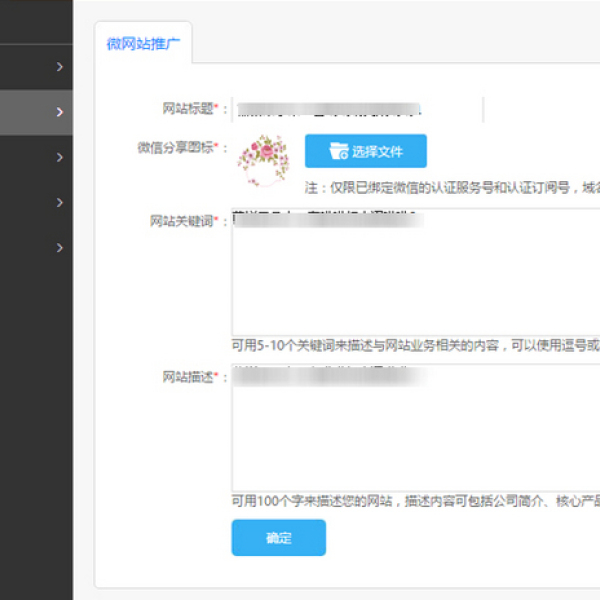This screenshot has width=600, height=600.
Task: Click inside the 网站描述 text area
Action: coord(415,430)
